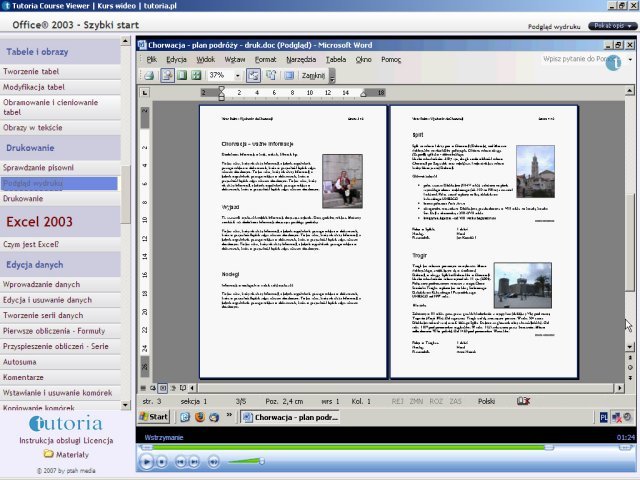640x480 pixels.
Task: Toggle the Magnifier tool in the toolbar
Action: [167, 75]
